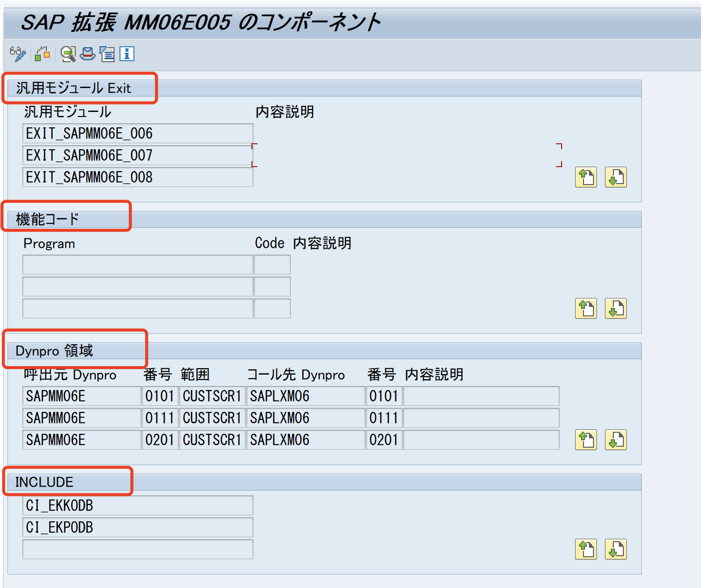Click the document list toolbar icon

[107, 54]
